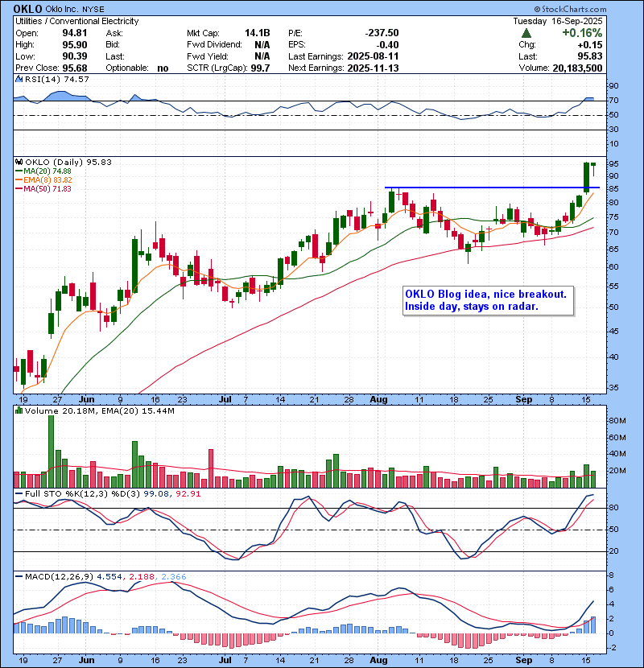Click the green MA(20) legend line marker
The image size is (644, 668).
[19, 171]
